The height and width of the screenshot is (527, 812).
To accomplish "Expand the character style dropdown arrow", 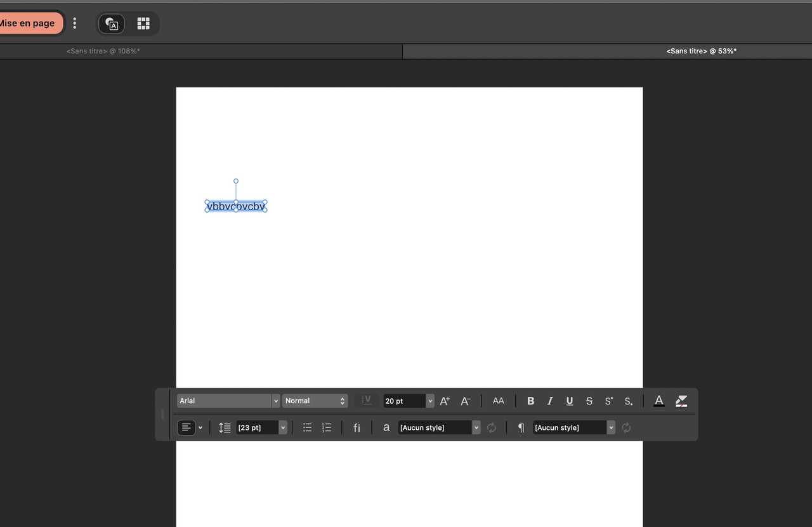I will pyautogui.click(x=476, y=427).
